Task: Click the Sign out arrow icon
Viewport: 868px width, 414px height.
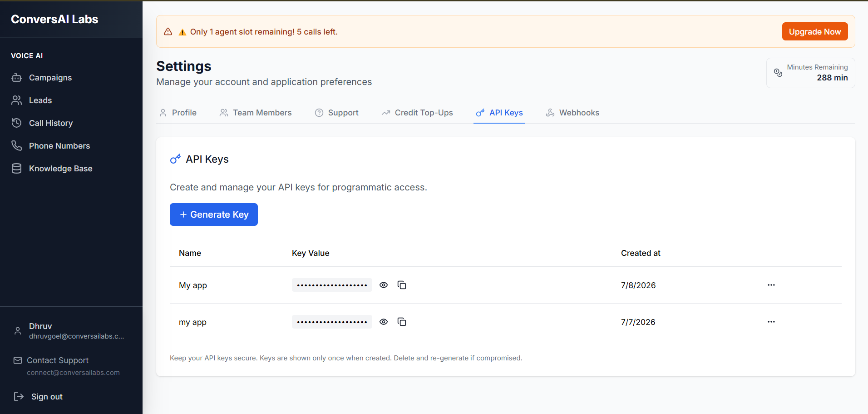Action: (19, 397)
